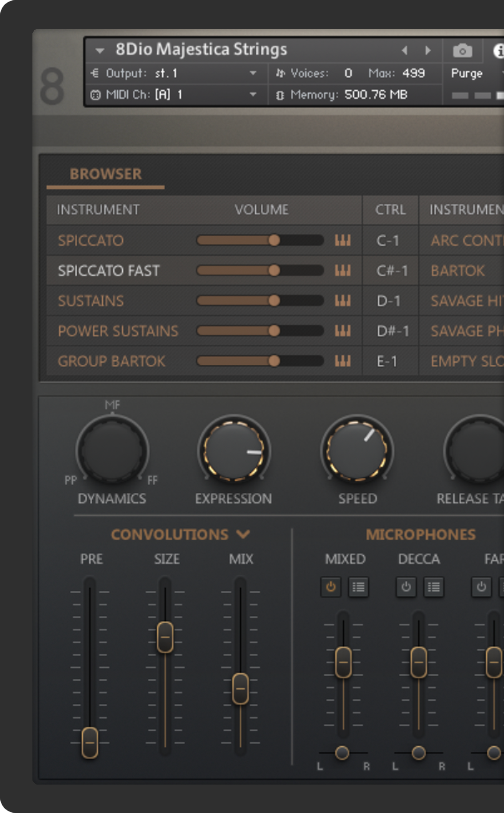
Task: Adjust the SUSTAINS volume slider
Action: tap(260, 301)
